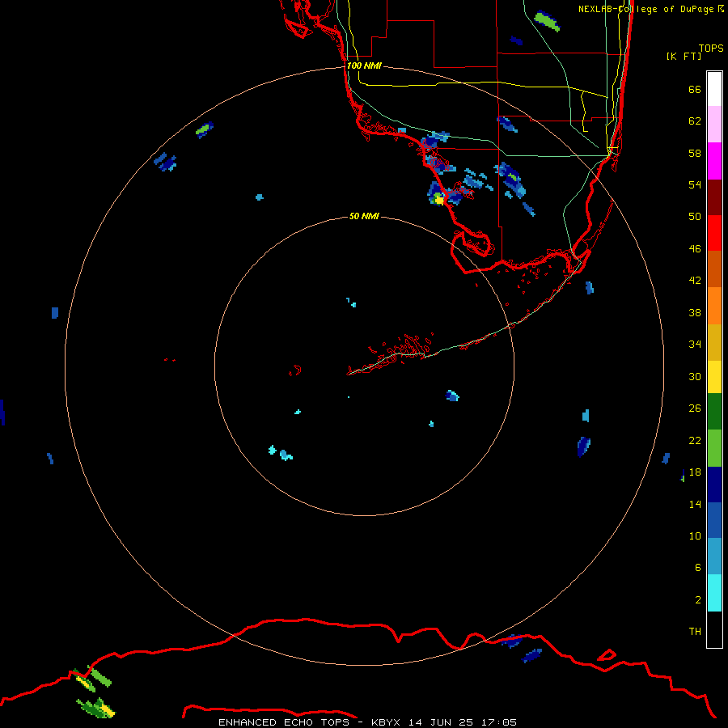Select the 100 NMI range ring label
Image resolution: width=728 pixels, height=728 pixels.
tap(364, 66)
